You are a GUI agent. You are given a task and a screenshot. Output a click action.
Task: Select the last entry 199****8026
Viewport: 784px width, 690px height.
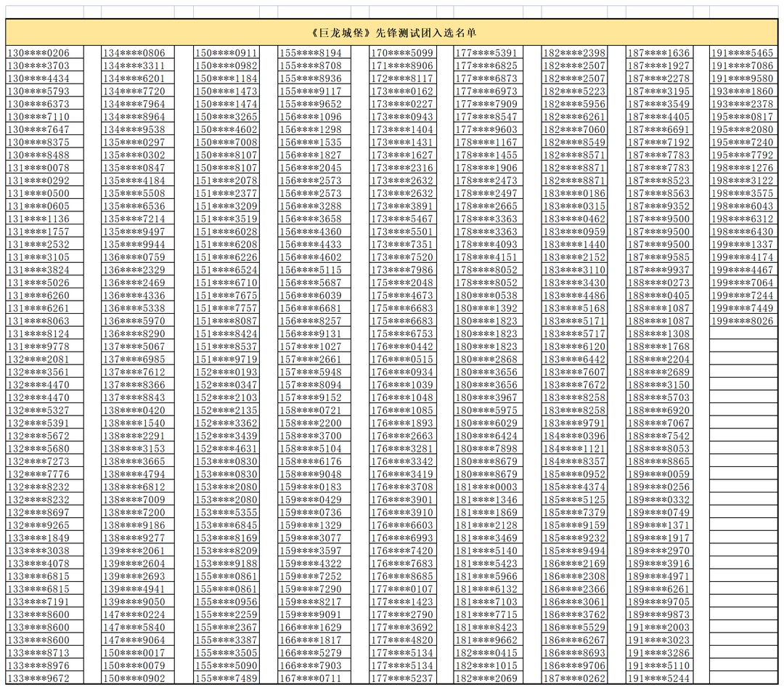(x=743, y=321)
